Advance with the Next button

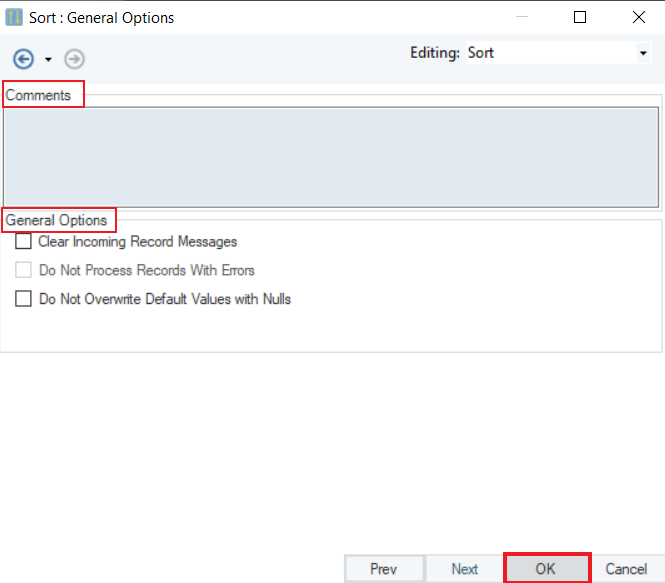(464, 569)
